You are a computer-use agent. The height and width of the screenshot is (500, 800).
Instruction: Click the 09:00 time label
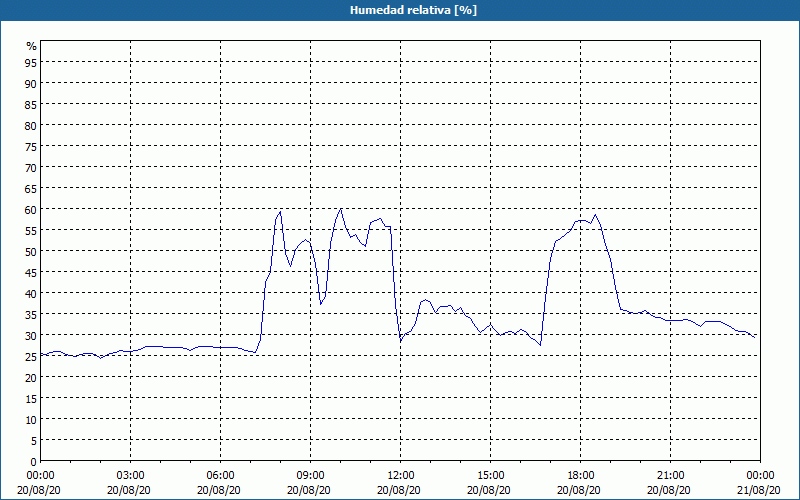click(x=310, y=476)
